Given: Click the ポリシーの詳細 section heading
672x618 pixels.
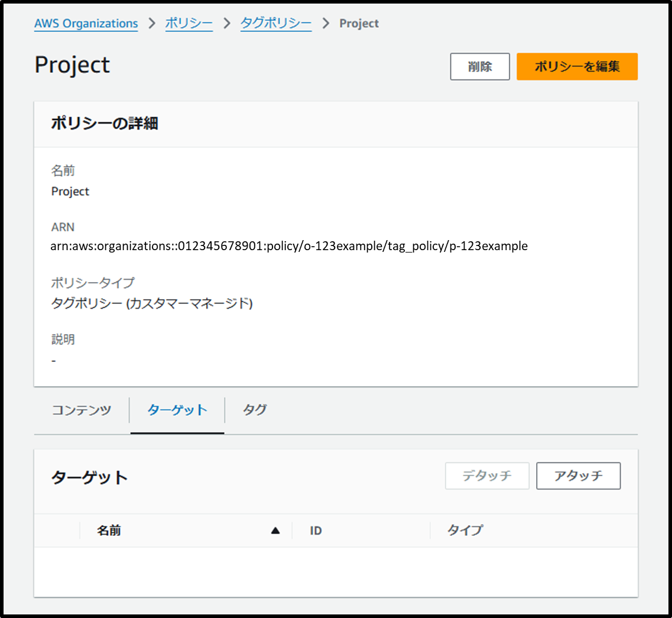Looking at the screenshot, I should 105,124.
